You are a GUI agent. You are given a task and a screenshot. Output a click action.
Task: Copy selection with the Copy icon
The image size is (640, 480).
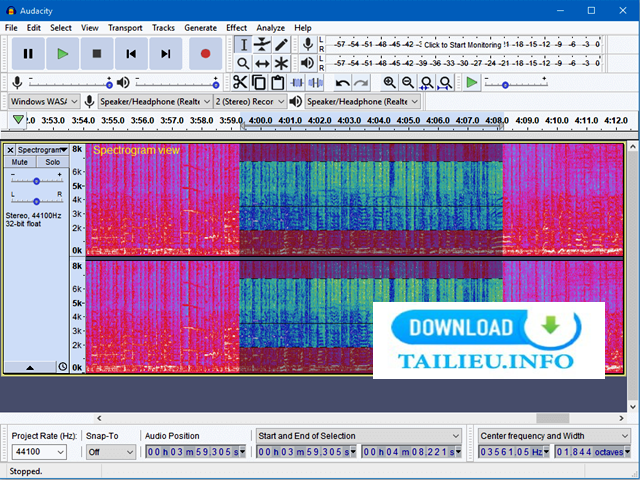259,83
